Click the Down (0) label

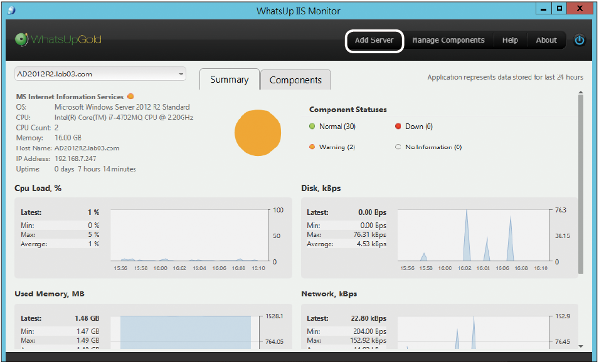click(x=419, y=127)
